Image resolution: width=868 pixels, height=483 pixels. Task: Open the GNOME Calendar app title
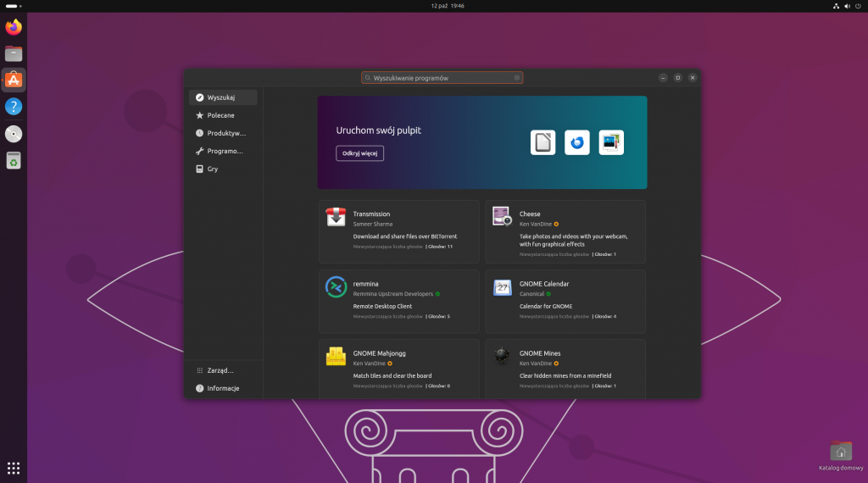point(544,284)
